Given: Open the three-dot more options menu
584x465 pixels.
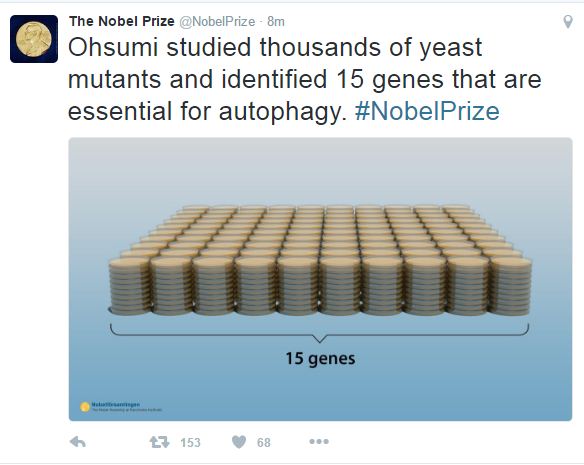Looking at the screenshot, I should [x=319, y=442].
